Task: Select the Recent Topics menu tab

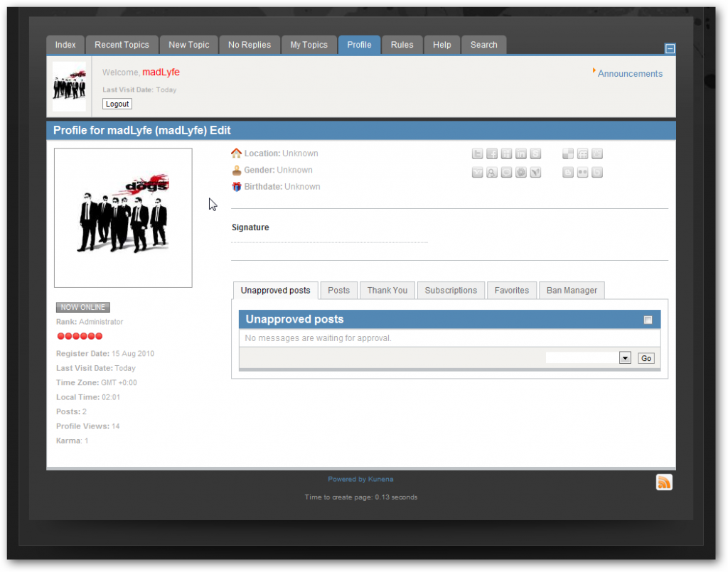Action: [122, 45]
